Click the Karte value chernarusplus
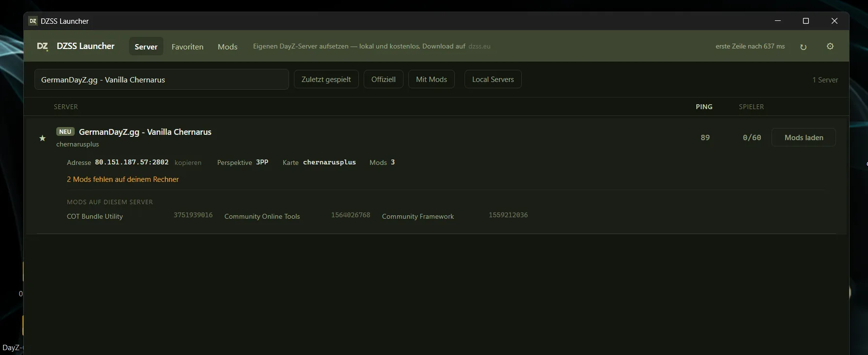The image size is (868, 355). point(330,162)
